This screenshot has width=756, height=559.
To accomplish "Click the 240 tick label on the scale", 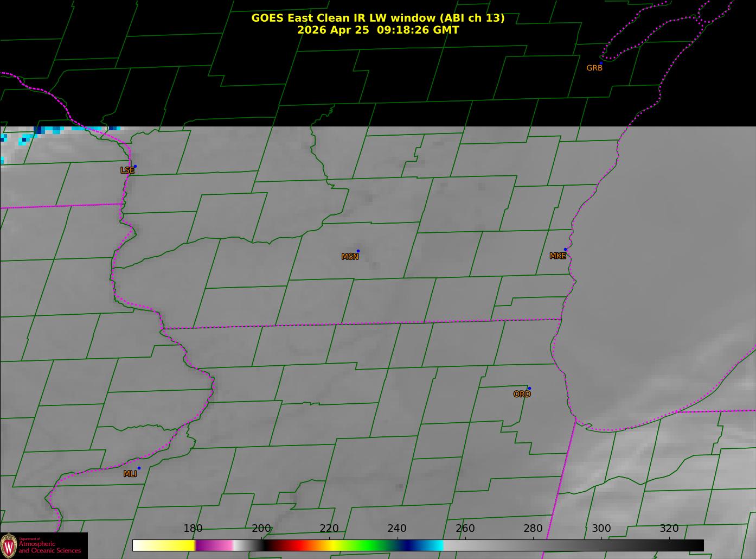I will click(x=397, y=528).
